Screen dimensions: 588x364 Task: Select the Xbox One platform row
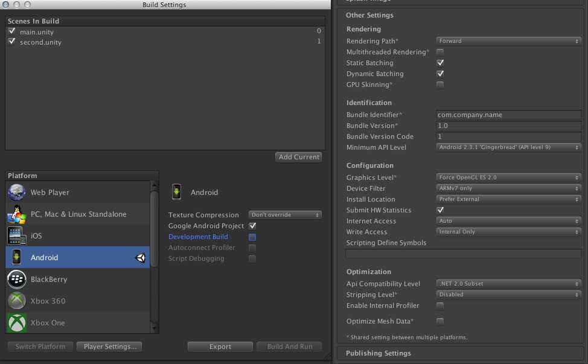tap(78, 322)
